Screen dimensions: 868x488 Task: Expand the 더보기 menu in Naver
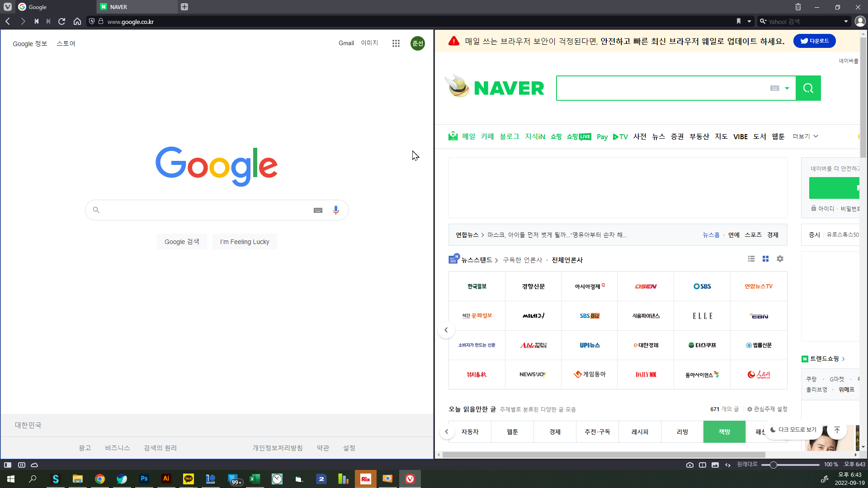[806, 136]
